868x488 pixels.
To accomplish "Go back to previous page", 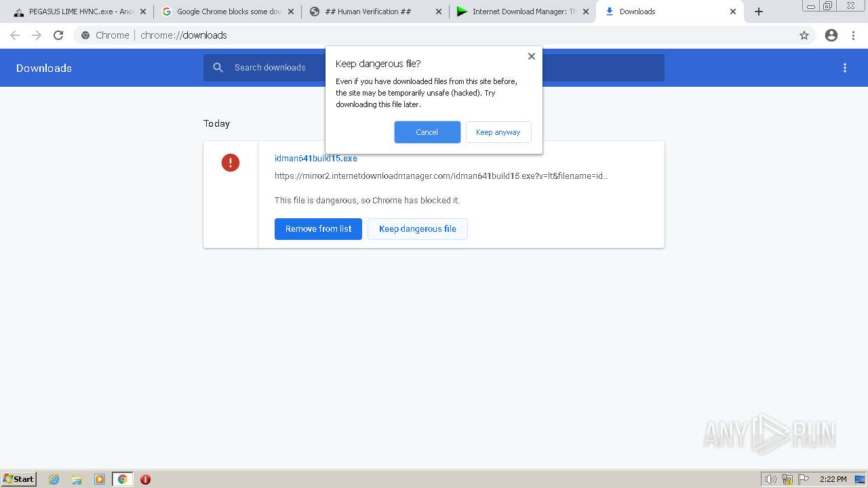I will (x=15, y=35).
